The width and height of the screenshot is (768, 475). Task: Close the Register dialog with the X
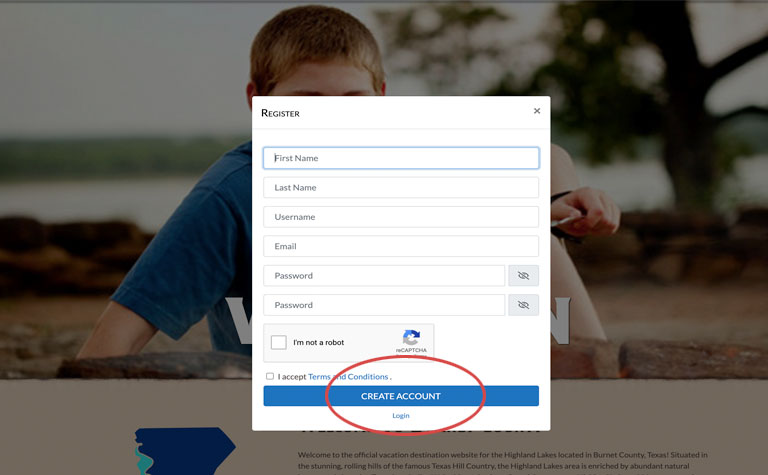click(x=537, y=111)
